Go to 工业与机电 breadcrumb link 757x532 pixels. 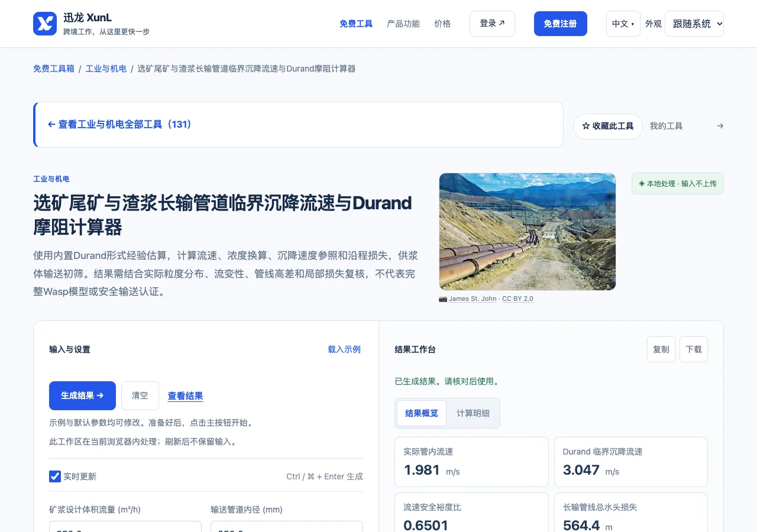(x=106, y=69)
